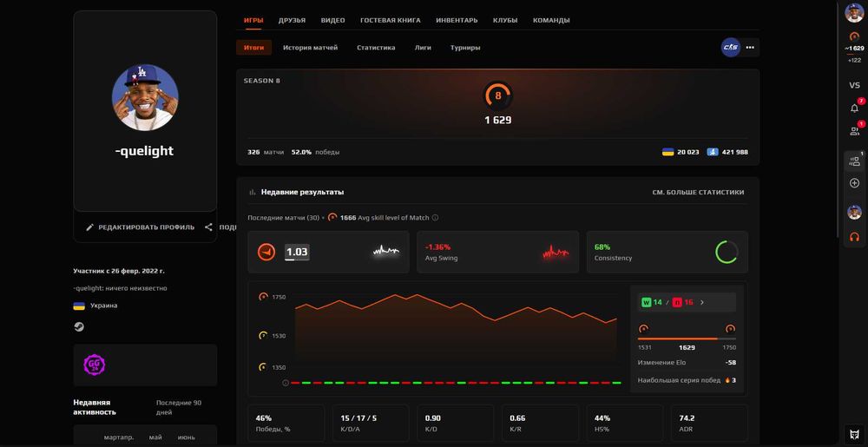Viewport: 868px width, 447px height.
Task: Click the Elo progress bar 1531–1750
Action: pos(687,339)
